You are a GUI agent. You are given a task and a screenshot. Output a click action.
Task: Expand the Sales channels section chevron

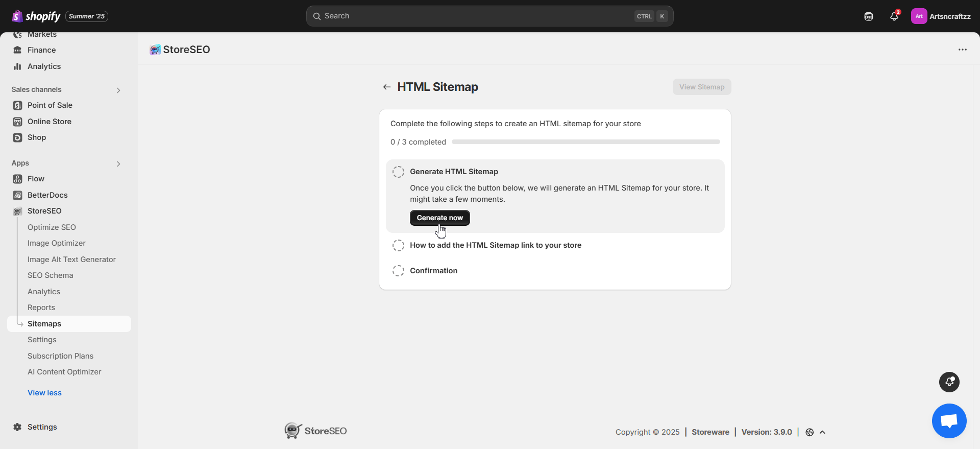point(118,90)
